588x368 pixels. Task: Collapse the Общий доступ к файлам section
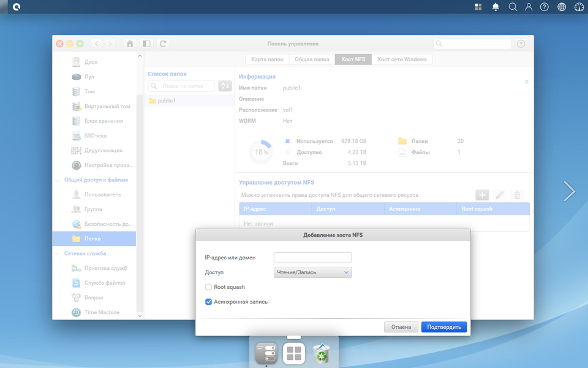(x=57, y=180)
